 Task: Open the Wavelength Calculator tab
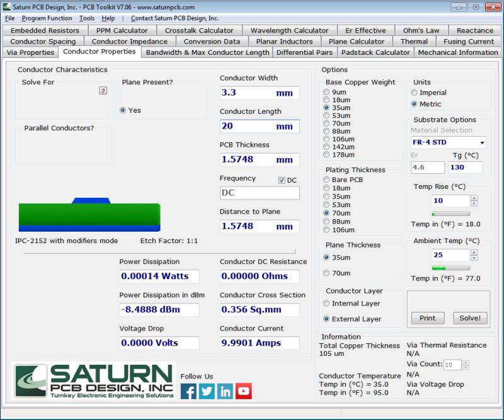tap(289, 30)
